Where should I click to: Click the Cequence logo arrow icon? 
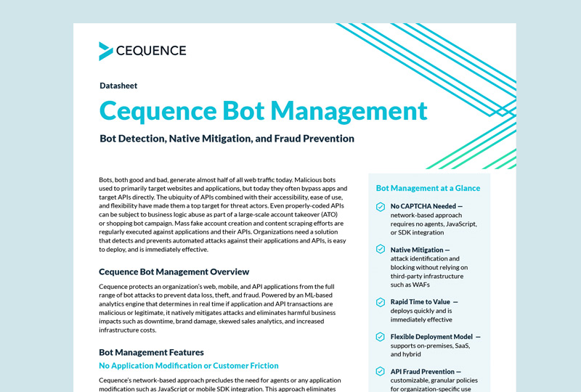coord(105,51)
